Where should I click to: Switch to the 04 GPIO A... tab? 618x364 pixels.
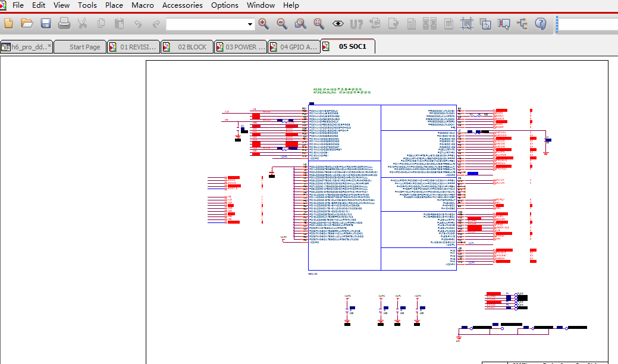[294, 47]
